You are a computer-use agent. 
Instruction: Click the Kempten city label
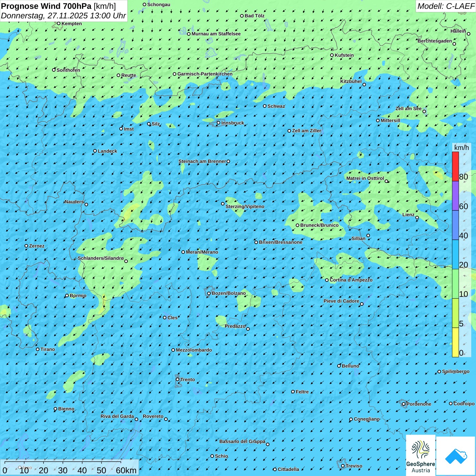[72, 23]
